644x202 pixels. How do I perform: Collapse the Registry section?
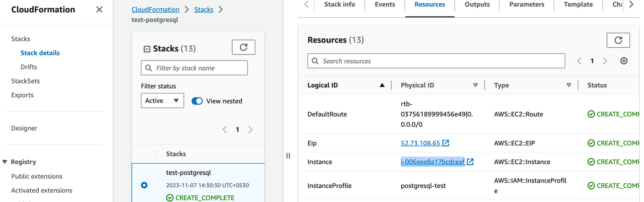click(5, 162)
